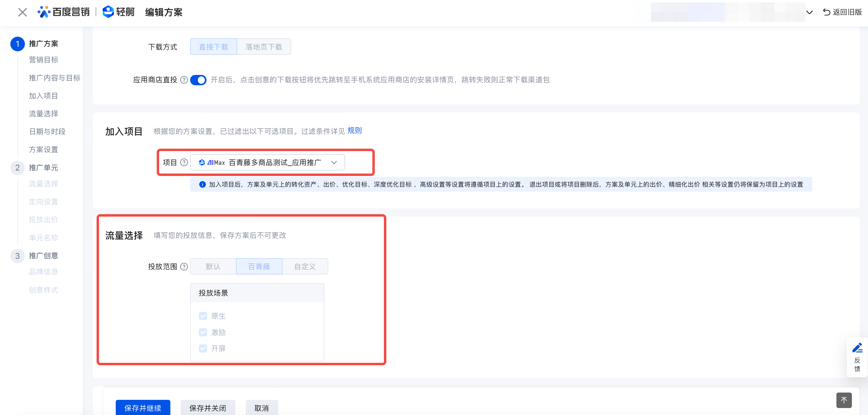Jump to 日期与时段 in sidebar
Screen dimensions: 868x415
point(47,132)
